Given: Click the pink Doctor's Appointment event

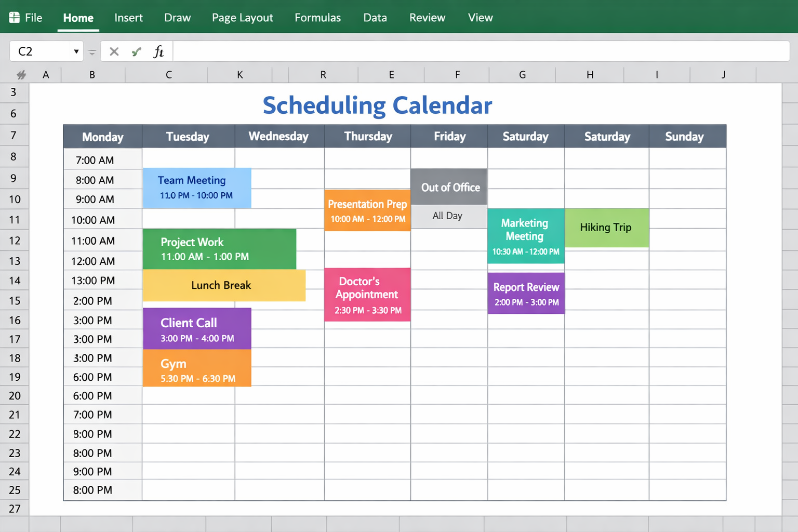Looking at the screenshot, I should tap(367, 295).
